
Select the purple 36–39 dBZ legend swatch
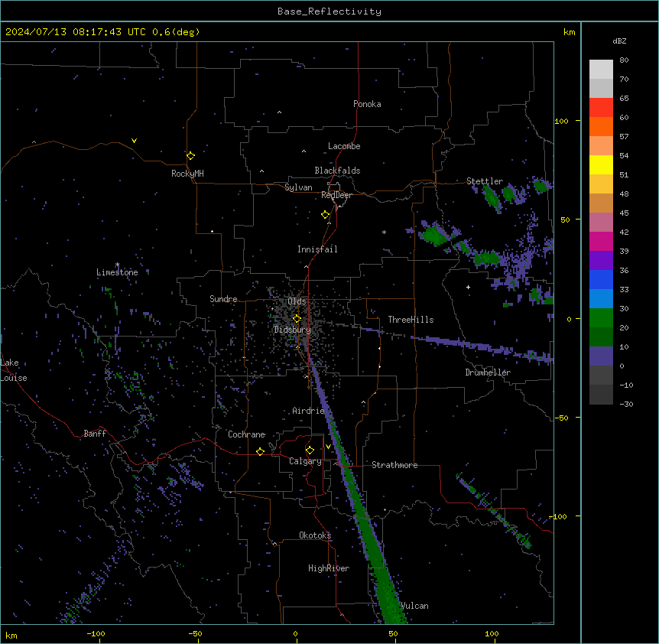click(601, 261)
